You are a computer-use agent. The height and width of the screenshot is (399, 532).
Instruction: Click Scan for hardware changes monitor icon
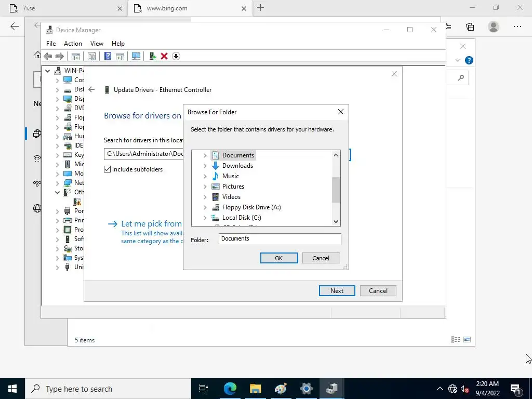click(x=136, y=56)
